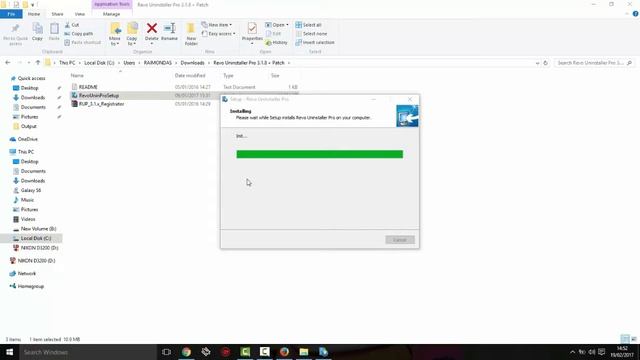Open File Explorer from the taskbar
The image size is (640, 360).
[304, 352]
